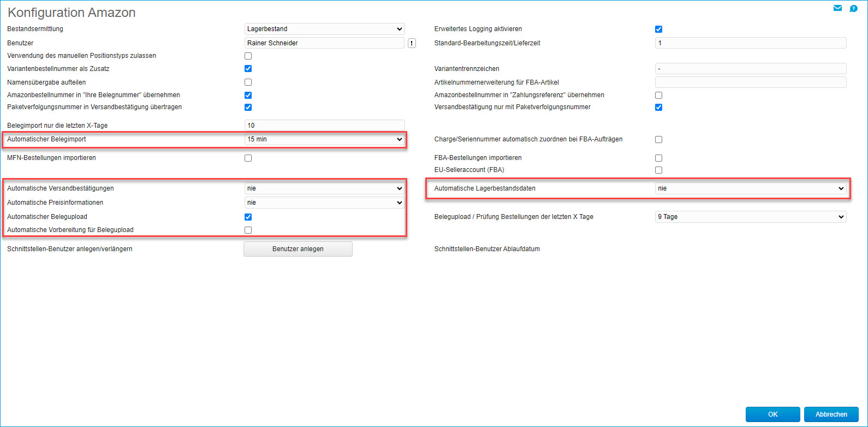
Task: Toggle Versandbestätigung nur mit Paketverfolgungsnummer
Action: (x=659, y=107)
